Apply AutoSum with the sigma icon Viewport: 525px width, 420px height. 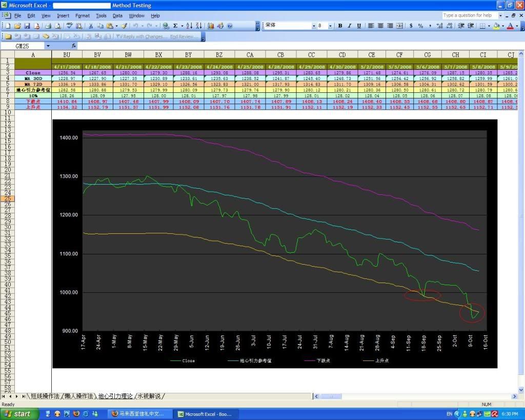pyautogui.click(x=175, y=26)
